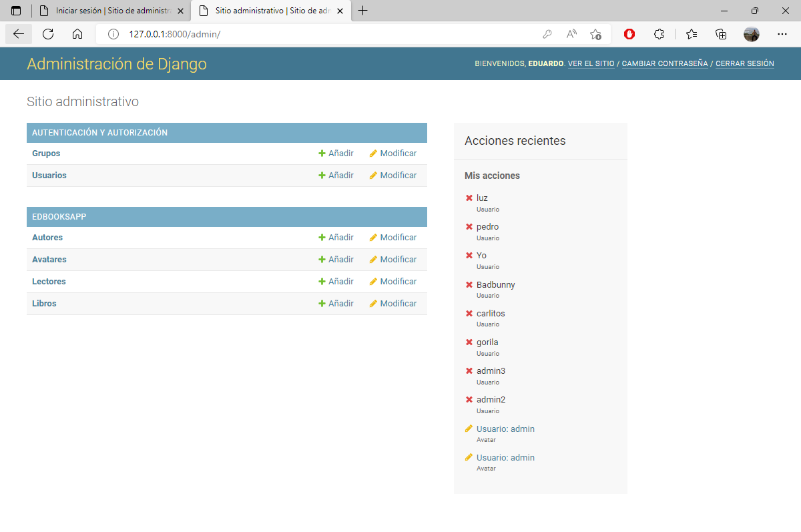Open the Collections icon

coord(721,34)
